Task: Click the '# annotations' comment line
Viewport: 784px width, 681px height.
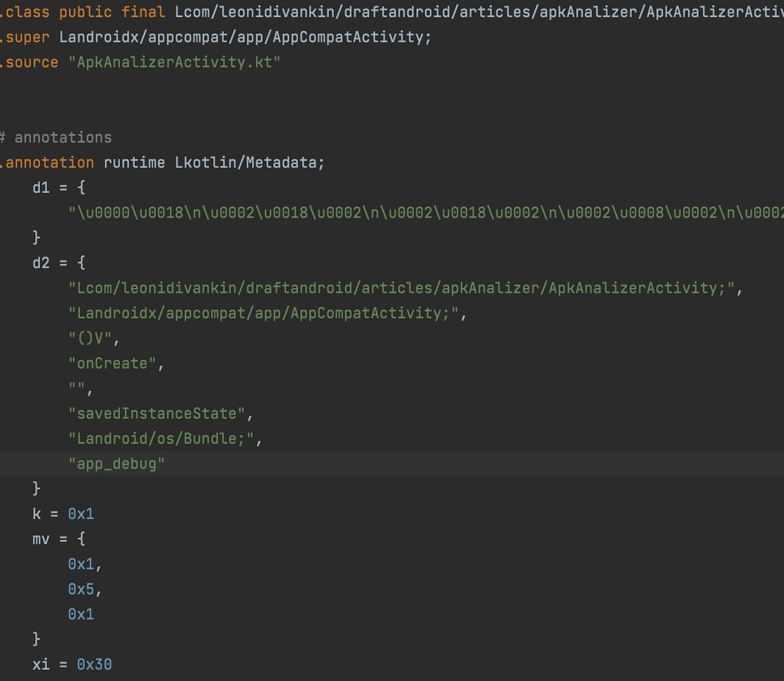Action: click(x=56, y=138)
